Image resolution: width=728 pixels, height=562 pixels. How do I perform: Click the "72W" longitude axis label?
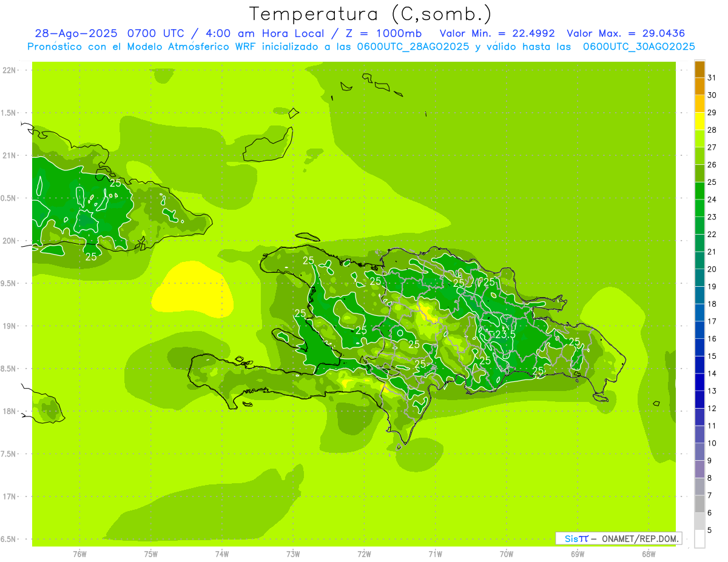[x=364, y=554]
